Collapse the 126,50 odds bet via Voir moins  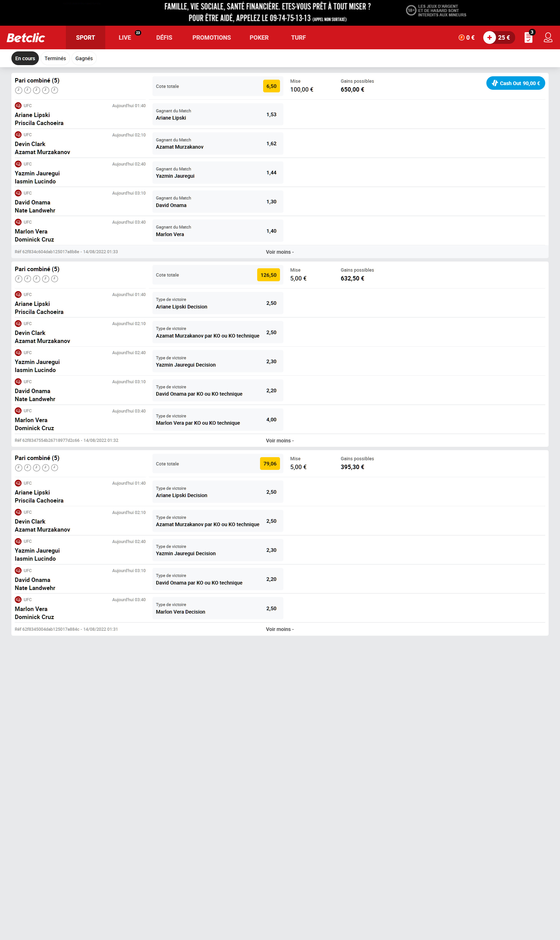click(x=280, y=440)
